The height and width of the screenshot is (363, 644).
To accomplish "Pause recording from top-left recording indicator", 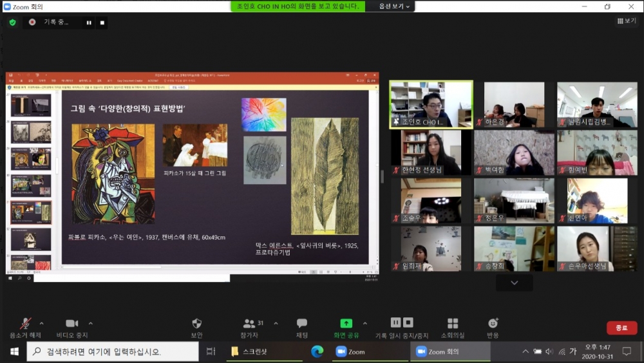I will (x=89, y=23).
